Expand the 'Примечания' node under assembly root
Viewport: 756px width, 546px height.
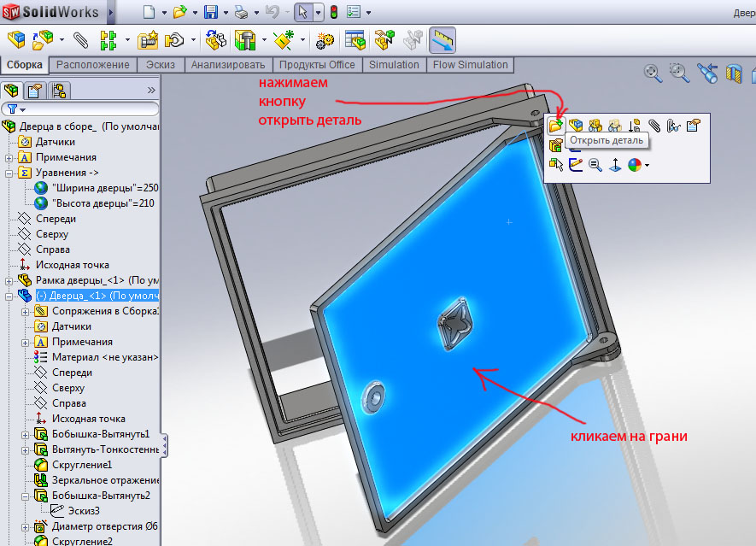pos(9,157)
